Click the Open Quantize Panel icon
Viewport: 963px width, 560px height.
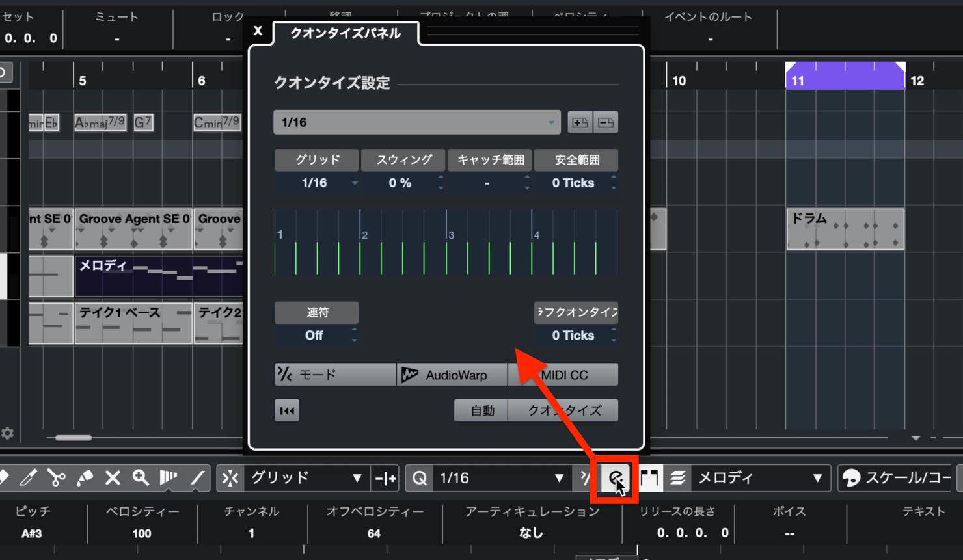[615, 479]
